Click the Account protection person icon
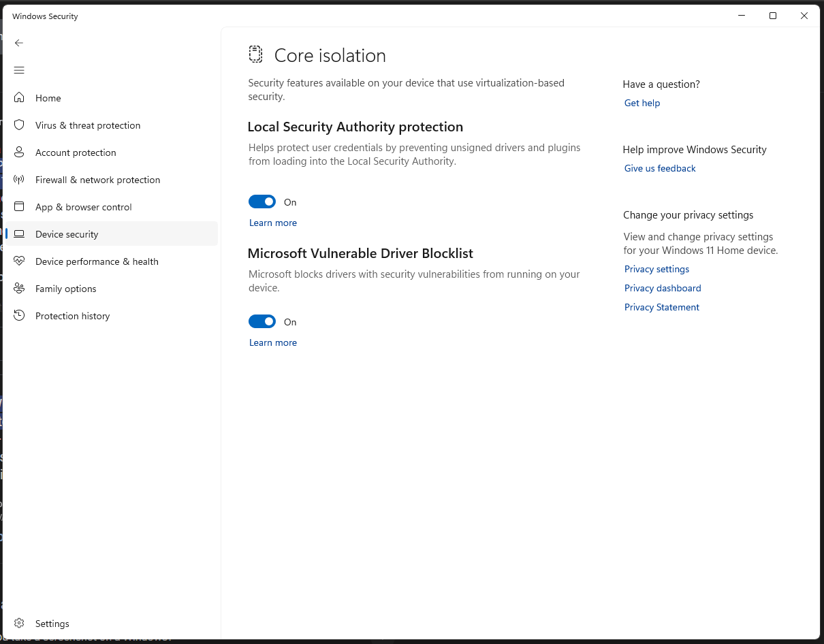 [x=20, y=152]
